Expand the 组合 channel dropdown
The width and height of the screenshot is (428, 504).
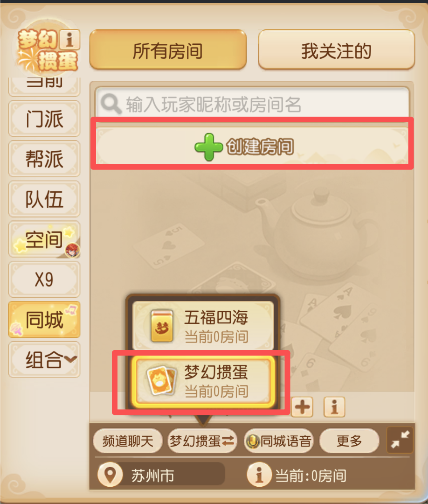pos(44,359)
